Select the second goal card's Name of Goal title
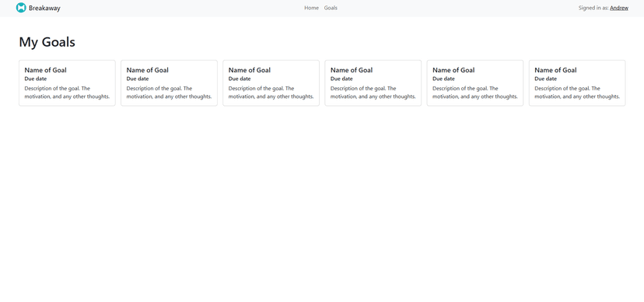This screenshot has width=644, height=302. click(x=148, y=70)
